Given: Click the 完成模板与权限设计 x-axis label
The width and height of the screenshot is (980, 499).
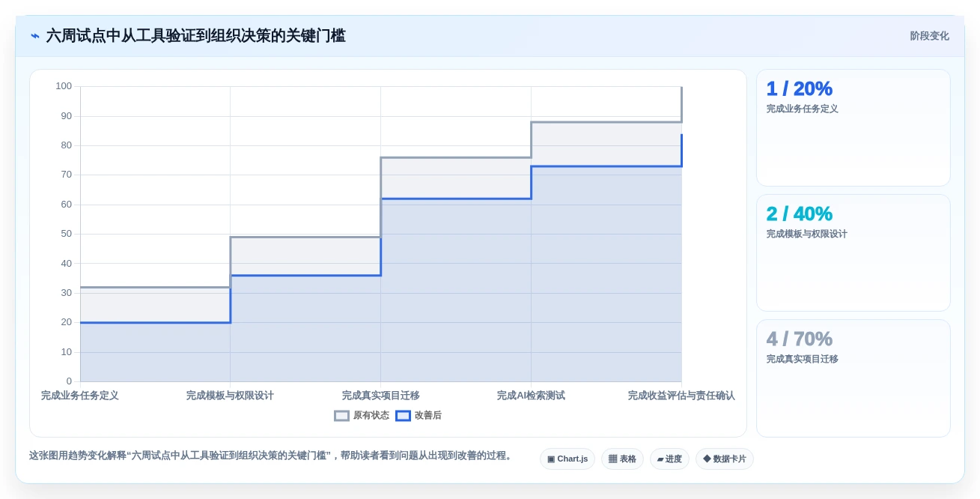Looking at the screenshot, I should click(x=230, y=396).
